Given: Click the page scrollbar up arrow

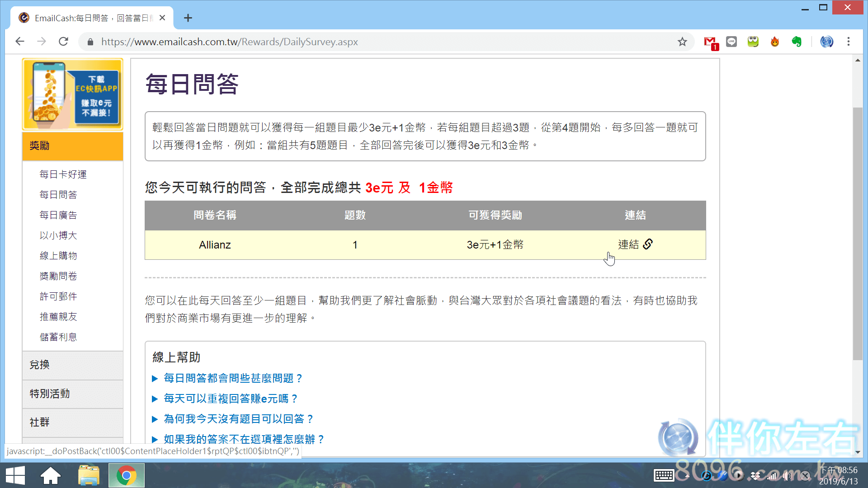Looking at the screenshot, I should point(858,60).
